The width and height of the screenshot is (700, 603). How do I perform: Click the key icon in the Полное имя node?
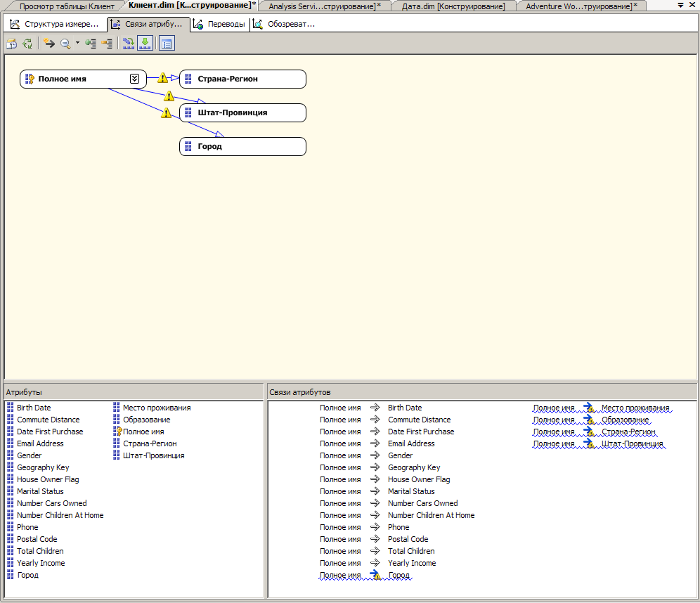tap(30, 79)
